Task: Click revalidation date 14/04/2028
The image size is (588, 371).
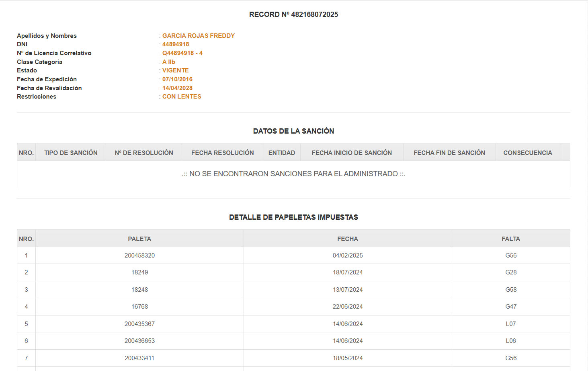Action: [177, 88]
